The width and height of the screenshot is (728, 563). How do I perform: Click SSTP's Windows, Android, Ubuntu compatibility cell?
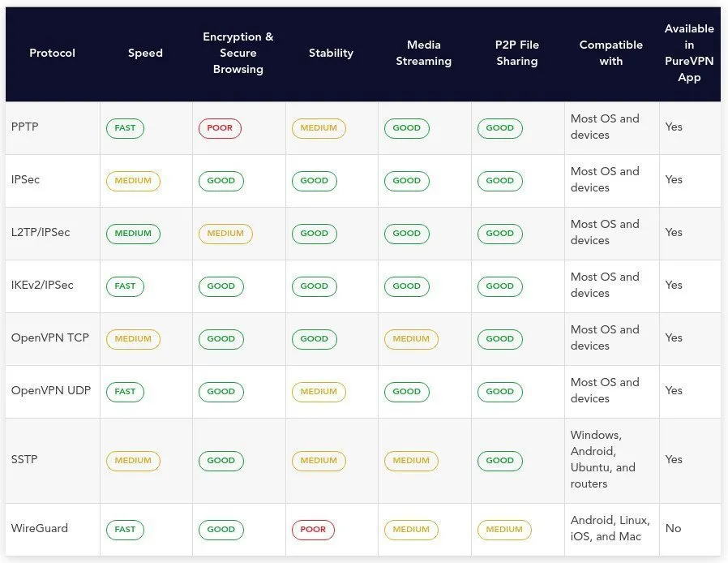(604, 460)
